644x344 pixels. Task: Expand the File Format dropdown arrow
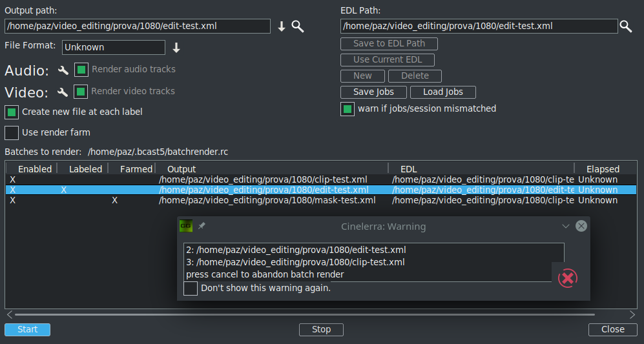tap(176, 48)
